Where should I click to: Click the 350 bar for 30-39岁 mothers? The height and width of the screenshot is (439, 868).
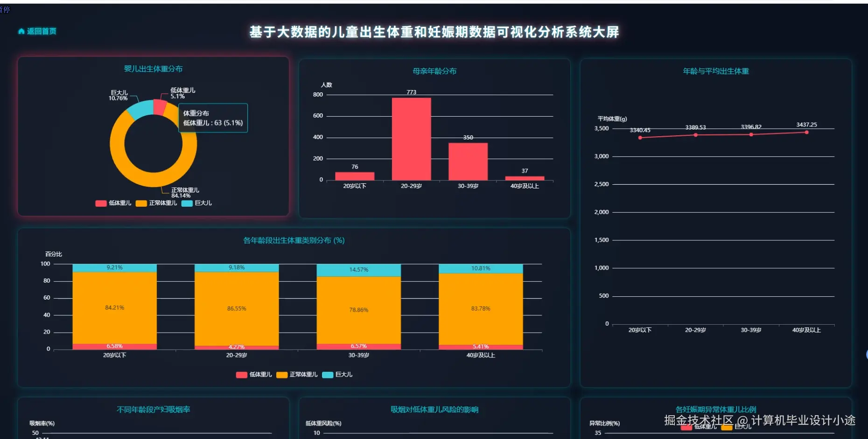468,161
